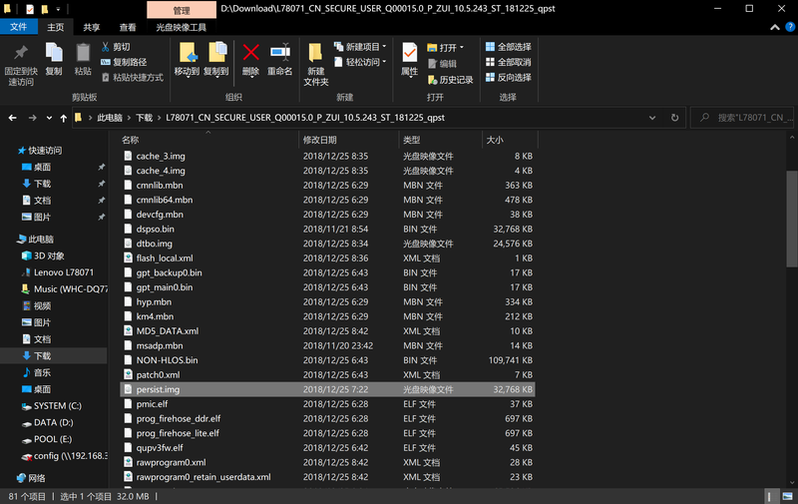Sort by Size (大小) column header
The width and height of the screenshot is (798, 504).
coord(510,139)
